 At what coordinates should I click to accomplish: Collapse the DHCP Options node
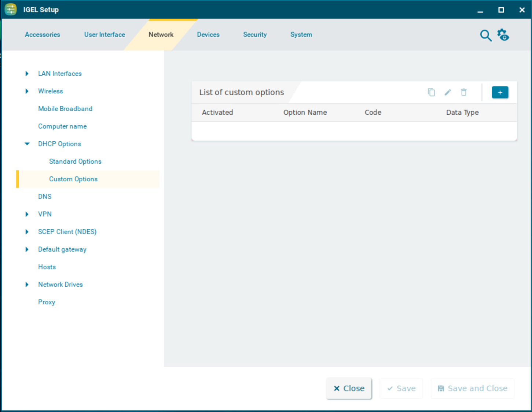27,144
